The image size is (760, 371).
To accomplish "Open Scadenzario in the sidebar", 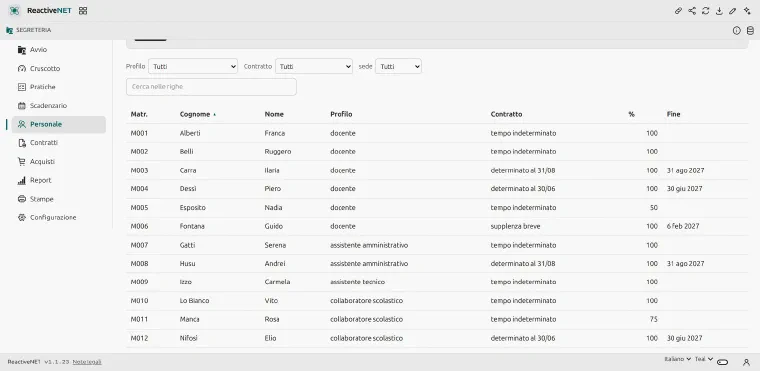I will [59, 105].
